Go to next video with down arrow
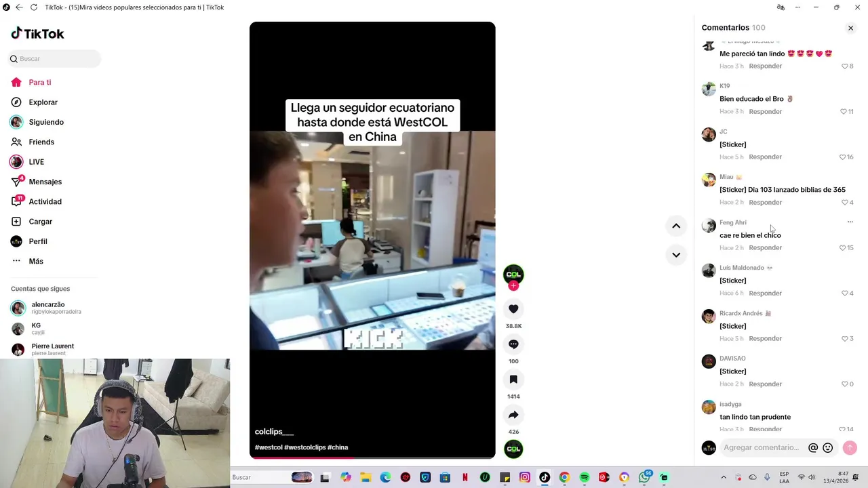Viewport: 868px width, 488px height. pos(676,255)
